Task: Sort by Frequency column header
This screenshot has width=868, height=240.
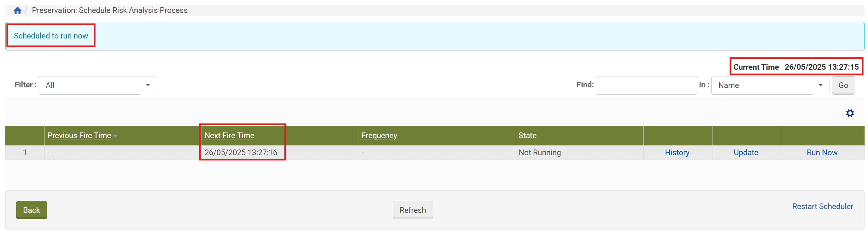Action: (379, 136)
